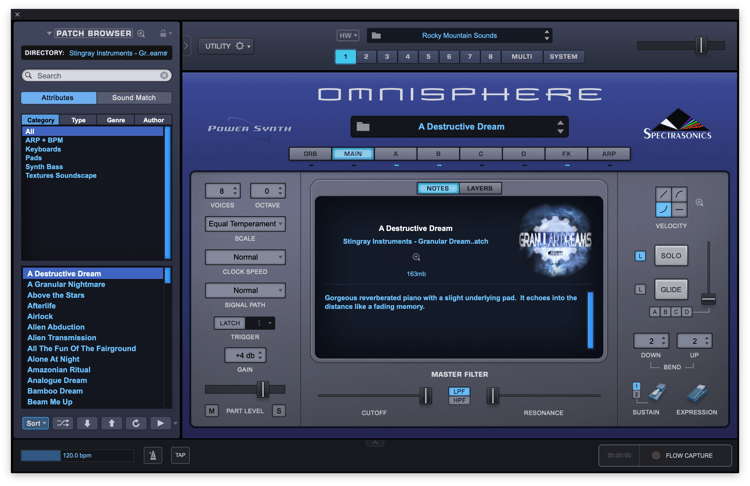Viewport: 750px width, 486px height.
Task: Expand the bottom panel chevron
Action: pyautogui.click(x=375, y=442)
